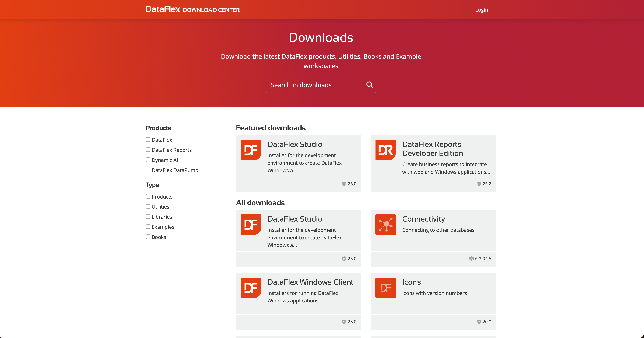Image resolution: width=644 pixels, height=338 pixels.
Task: Check the Libraries type filter
Action: (148, 217)
